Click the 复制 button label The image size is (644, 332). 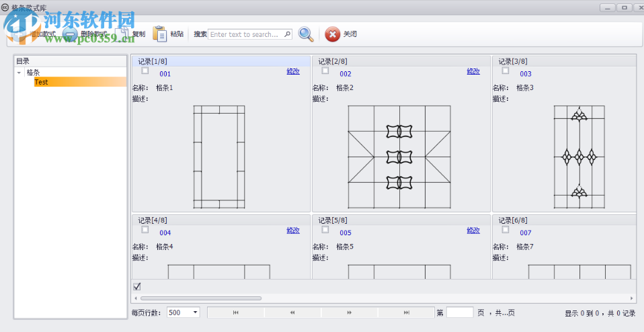[x=138, y=34]
